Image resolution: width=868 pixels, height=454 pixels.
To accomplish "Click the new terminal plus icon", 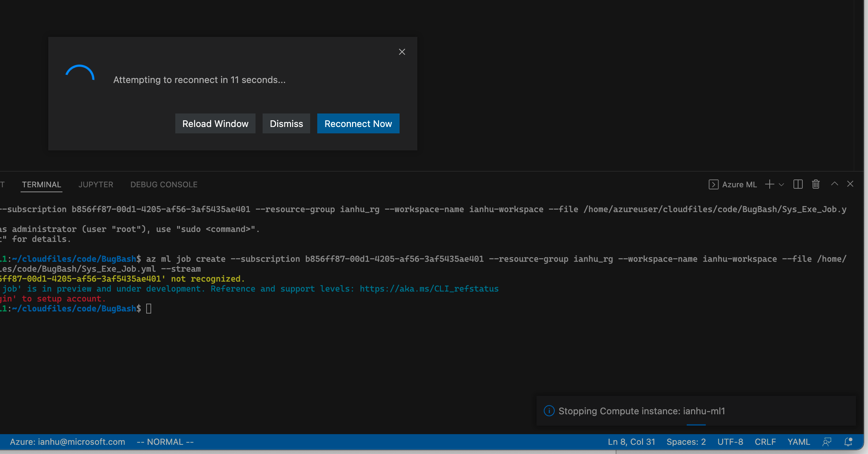I will coord(769,184).
